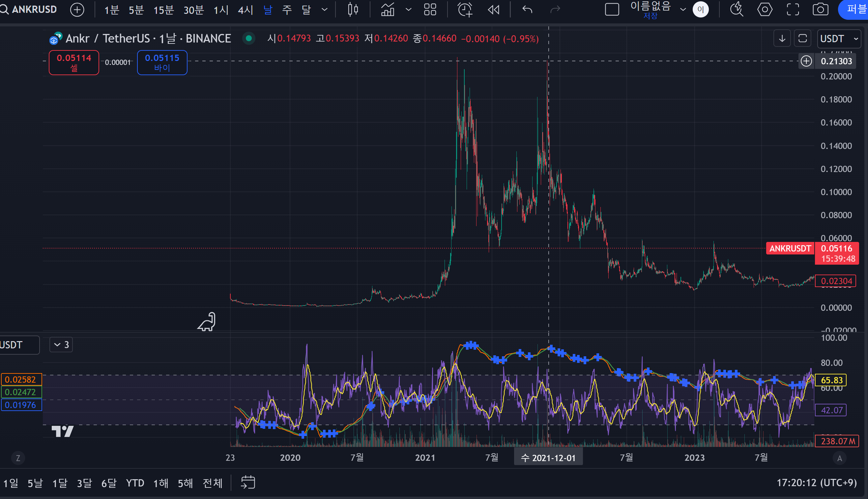Viewport: 868px width, 499px height.
Task: Start bar replay with the rewind icon
Action: (493, 10)
